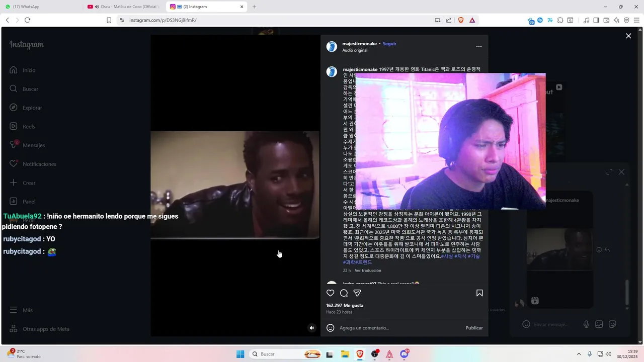The height and width of the screenshot is (362, 644).
Task: Open the '162.297 Me gusta' likes list
Action: 345,305
